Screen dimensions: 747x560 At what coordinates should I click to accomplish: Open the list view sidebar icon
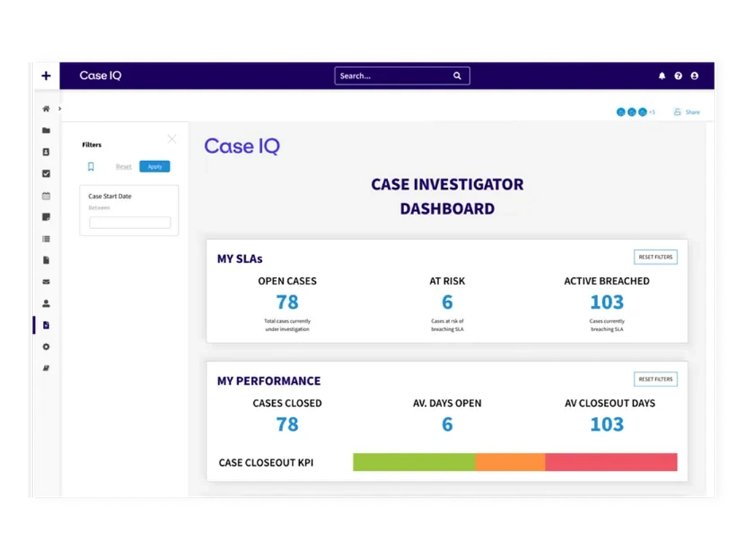click(46, 239)
